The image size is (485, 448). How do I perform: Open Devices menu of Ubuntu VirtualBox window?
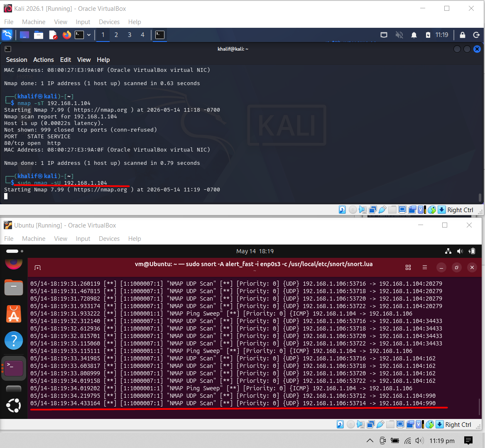coord(109,239)
